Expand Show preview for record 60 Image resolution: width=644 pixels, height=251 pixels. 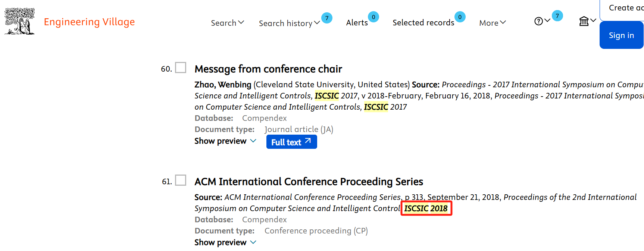[225, 141]
